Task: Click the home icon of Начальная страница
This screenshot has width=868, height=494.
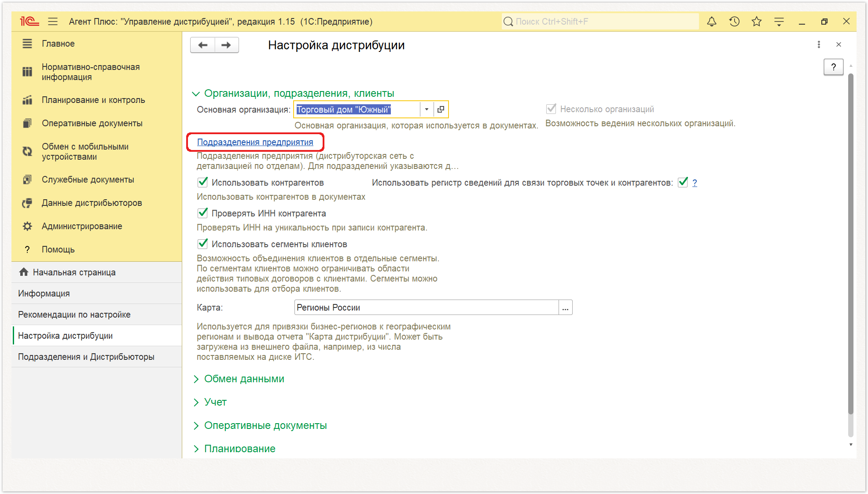Action: tap(24, 272)
